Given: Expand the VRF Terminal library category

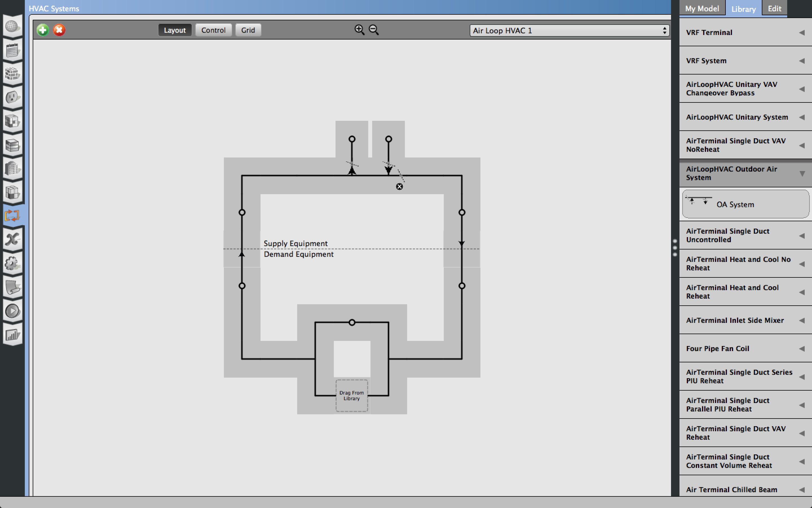Looking at the screenshot, I should pyautogui.click(x=745, y=32).
